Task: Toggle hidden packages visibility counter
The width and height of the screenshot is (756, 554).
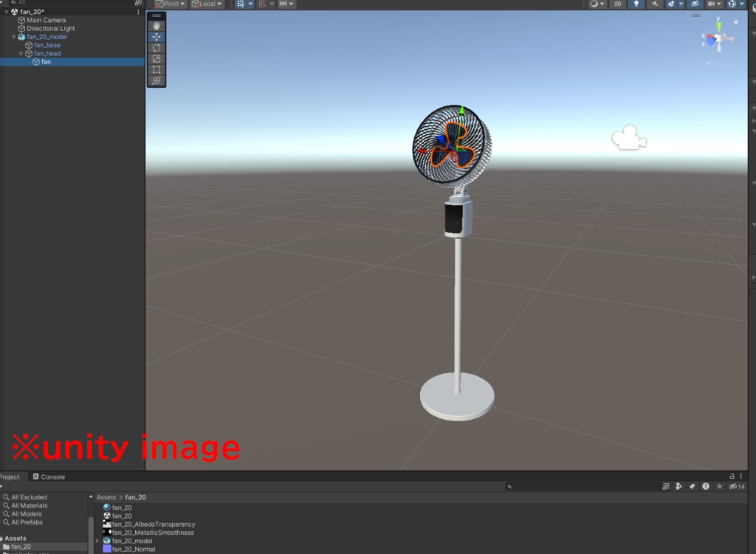Action: click(737, 487)
